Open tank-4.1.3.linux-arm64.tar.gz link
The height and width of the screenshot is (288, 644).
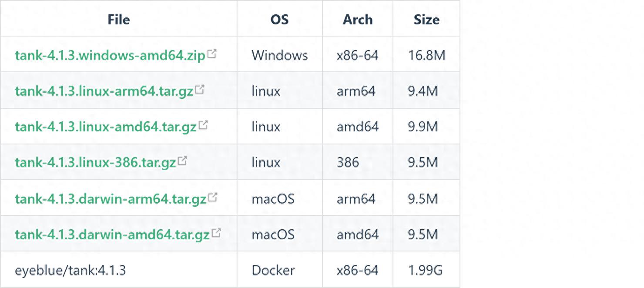(104, 91)
